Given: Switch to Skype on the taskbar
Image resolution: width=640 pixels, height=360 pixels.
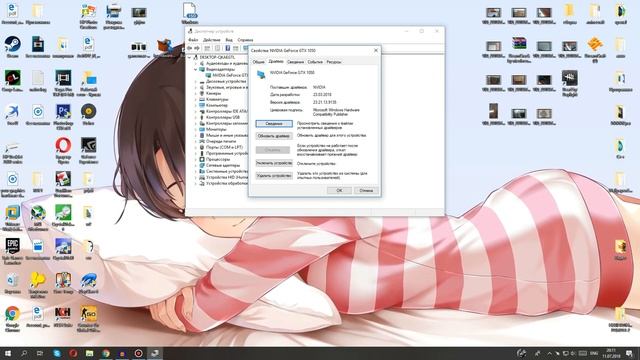Looking at the screenshot, I should pos(57,353).
